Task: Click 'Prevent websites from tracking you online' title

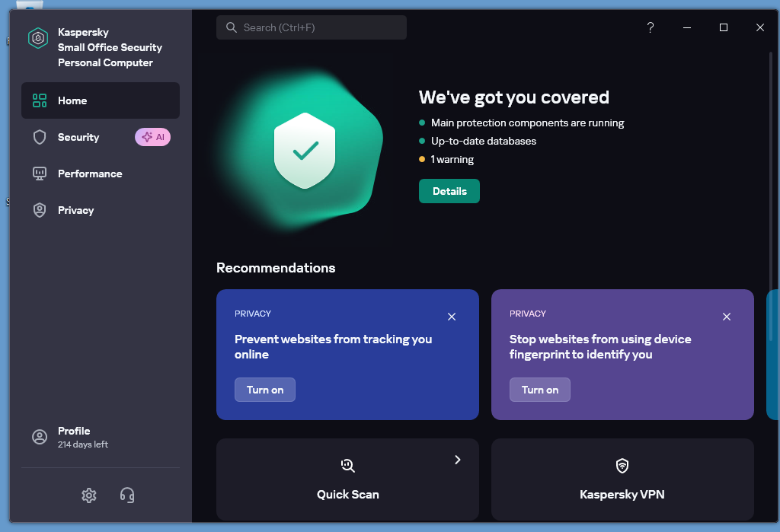Action: point(334,346)
